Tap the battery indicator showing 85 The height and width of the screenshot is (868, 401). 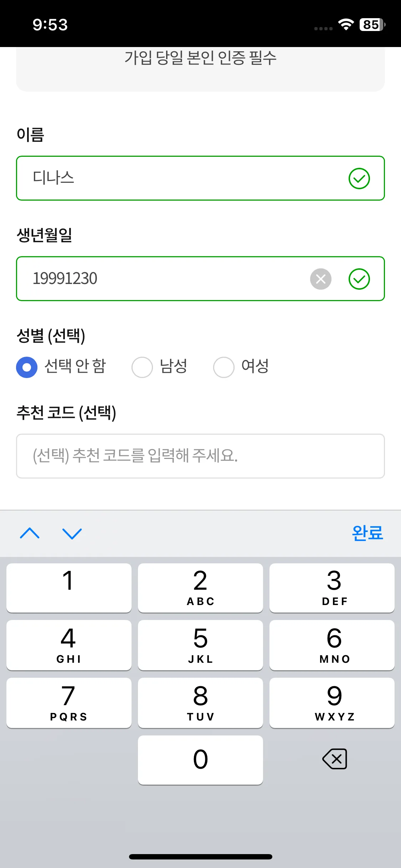pos(372,25)
